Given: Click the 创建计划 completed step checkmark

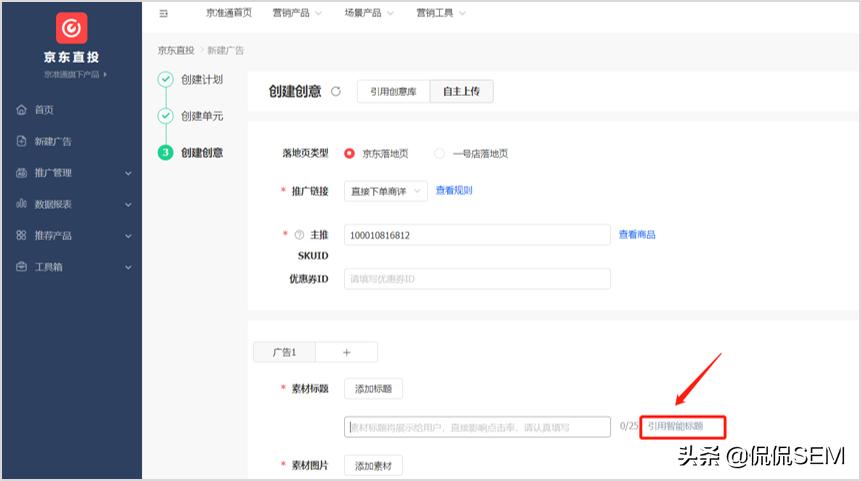Looking at the screenshot, I should (x=165, y=80).
